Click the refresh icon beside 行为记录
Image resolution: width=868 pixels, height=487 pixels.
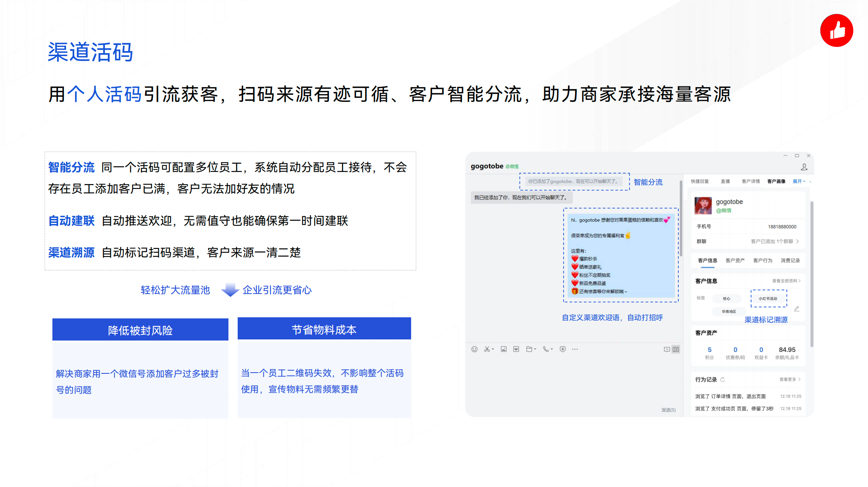[723, 379]
